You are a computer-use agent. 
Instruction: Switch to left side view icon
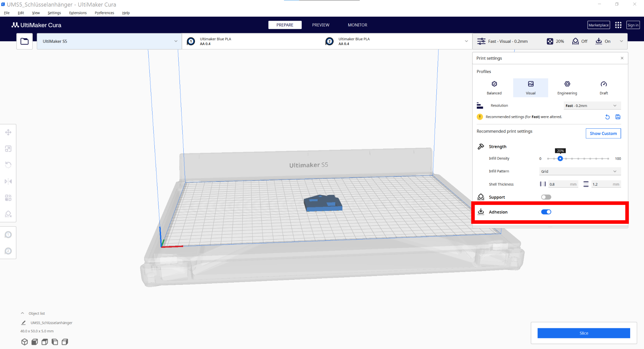[55, 342]
